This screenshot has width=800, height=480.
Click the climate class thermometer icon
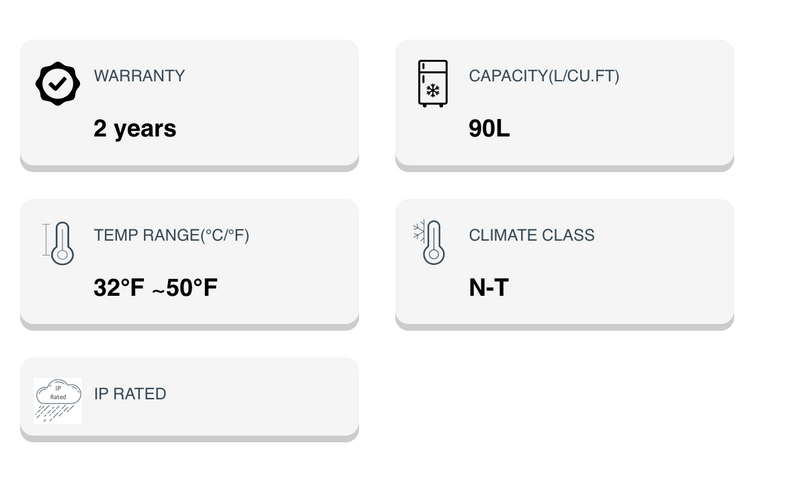coord(433,243)
